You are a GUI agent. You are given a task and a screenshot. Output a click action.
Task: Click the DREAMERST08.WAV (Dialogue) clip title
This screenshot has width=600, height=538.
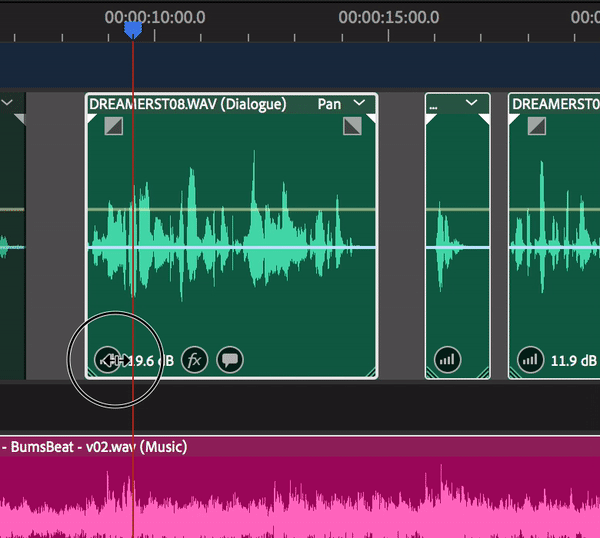click(x=188, y=104)
